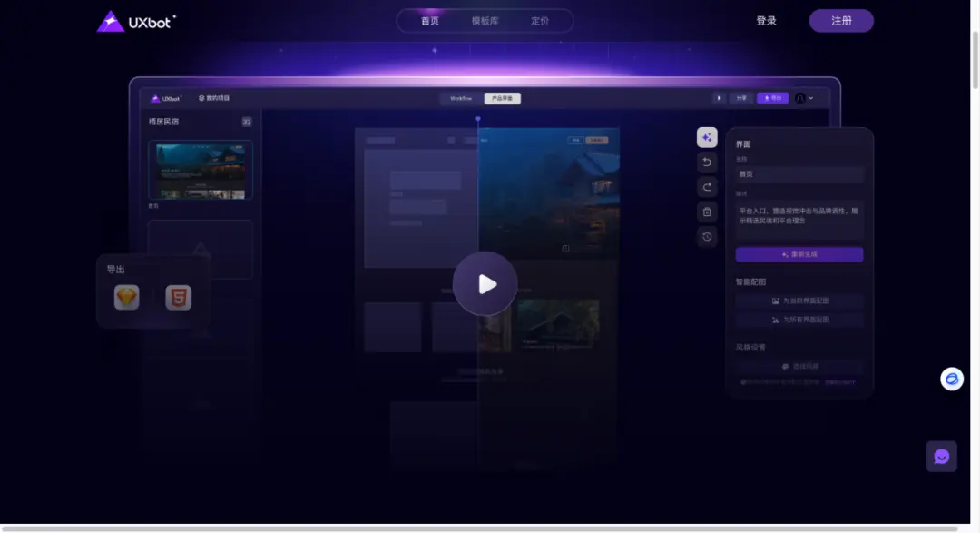Click the undo arrow icon
Image resolution: width=980 pixels, height=533 pixels.
[x=707, y=162]
